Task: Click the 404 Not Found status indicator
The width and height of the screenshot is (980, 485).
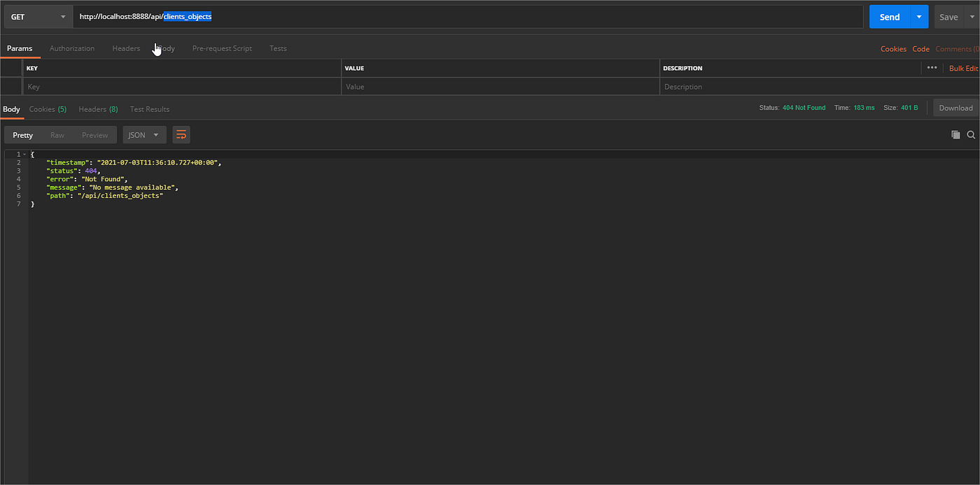Action: (804, 108)
